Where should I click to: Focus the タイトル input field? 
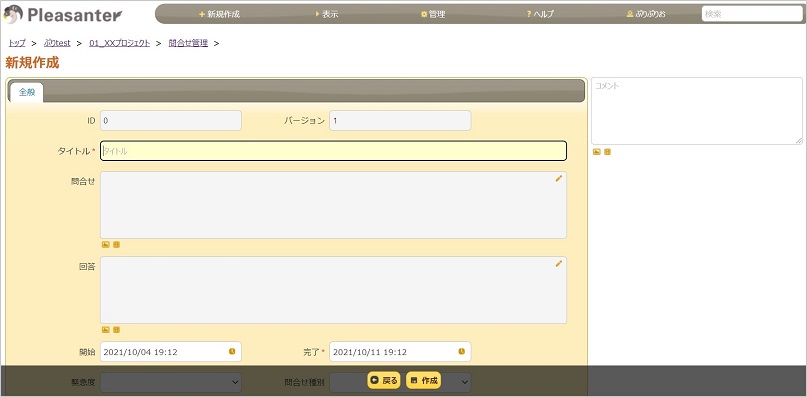pyautogui.click(x=334, y=151)
